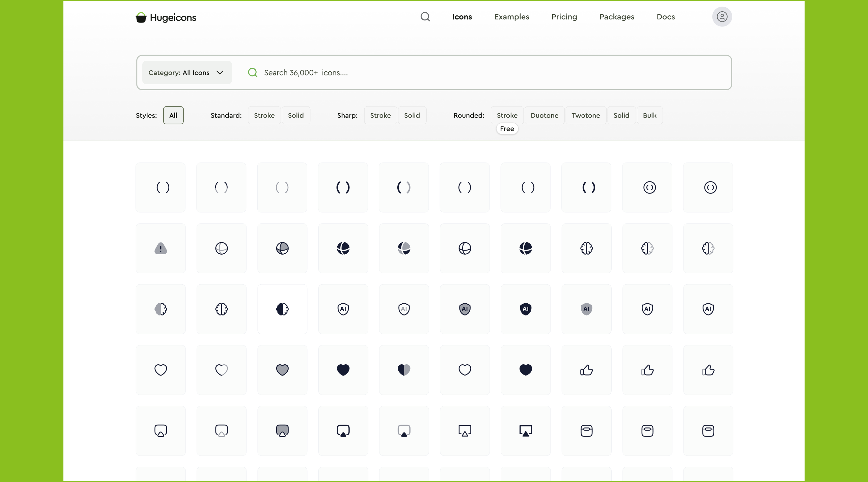Select the twotone airplay icon
This screenshot has height=482, width=868.
(404, 431)
